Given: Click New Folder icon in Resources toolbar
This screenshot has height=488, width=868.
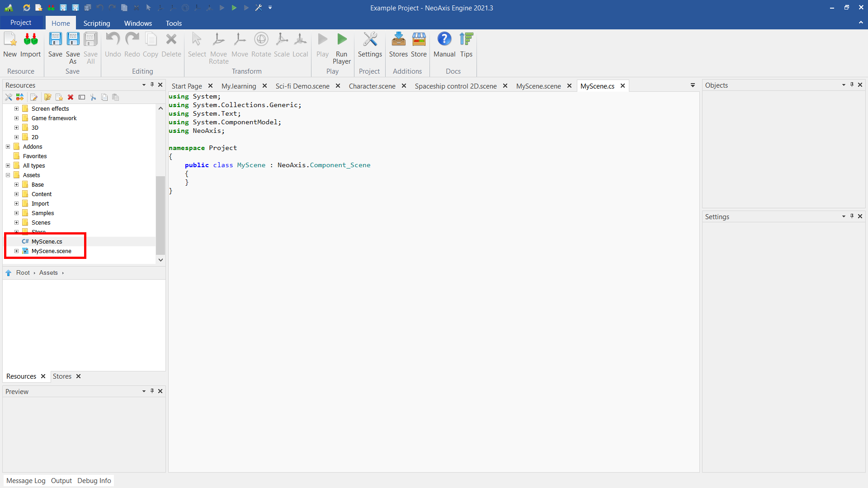Looking at the screenshot, I should 47,97.
